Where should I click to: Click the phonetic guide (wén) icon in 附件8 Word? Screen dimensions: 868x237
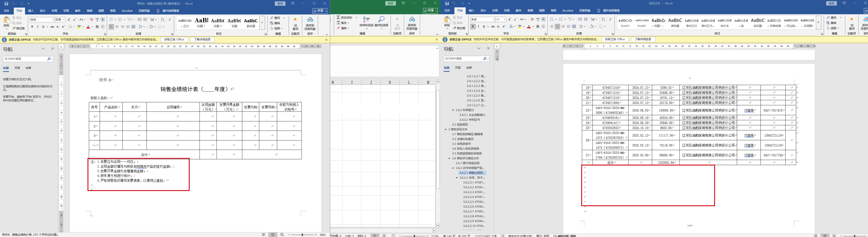pyautogui.click(x=97, y=20)
